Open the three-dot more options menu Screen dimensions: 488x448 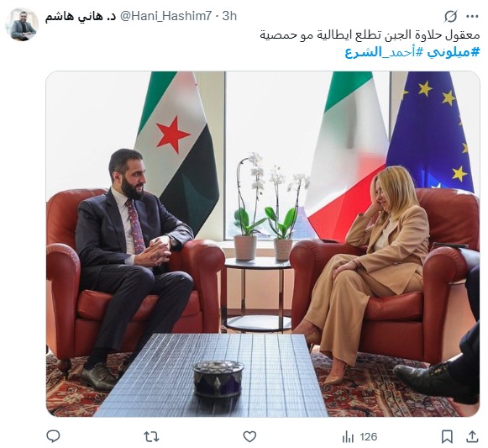point(472,17)
